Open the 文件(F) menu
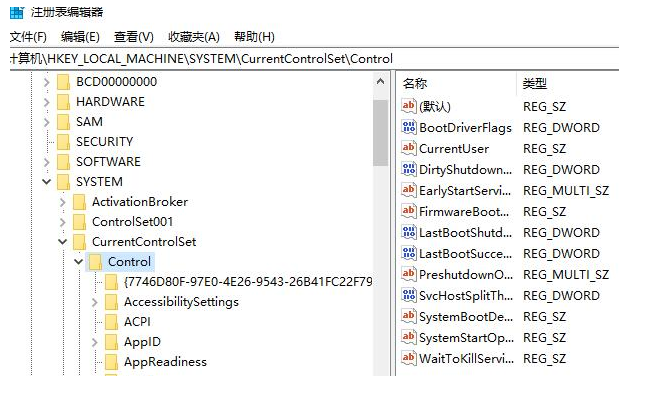Viewport: 658px width, 397px height. (x=28, y=37)
